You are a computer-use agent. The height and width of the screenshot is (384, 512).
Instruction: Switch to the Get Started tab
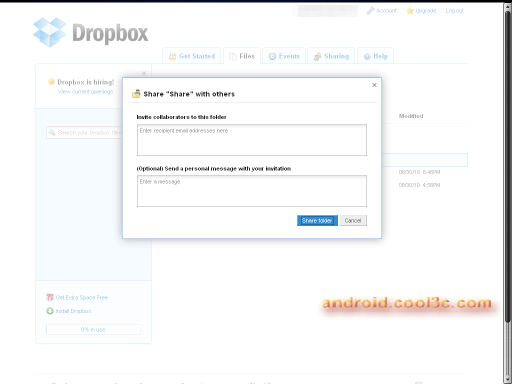[192, 56]
